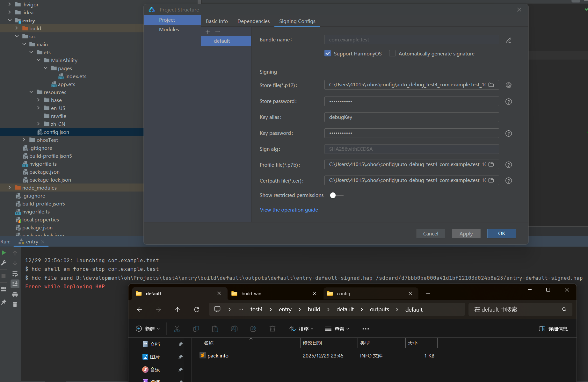Browse for Profile file using folder icon
Image resolution: width=588 pixels, height=382 pixels.
pos(491,164)
